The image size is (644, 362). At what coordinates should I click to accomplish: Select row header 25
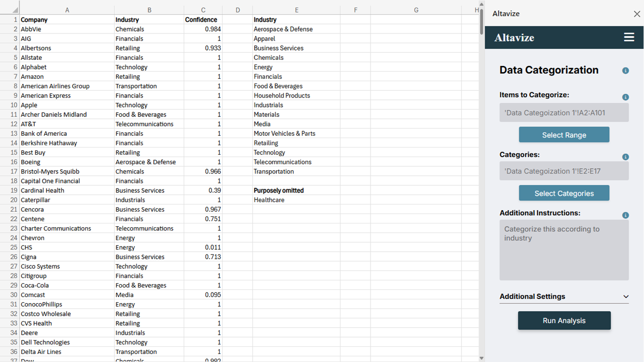(10, 247)
